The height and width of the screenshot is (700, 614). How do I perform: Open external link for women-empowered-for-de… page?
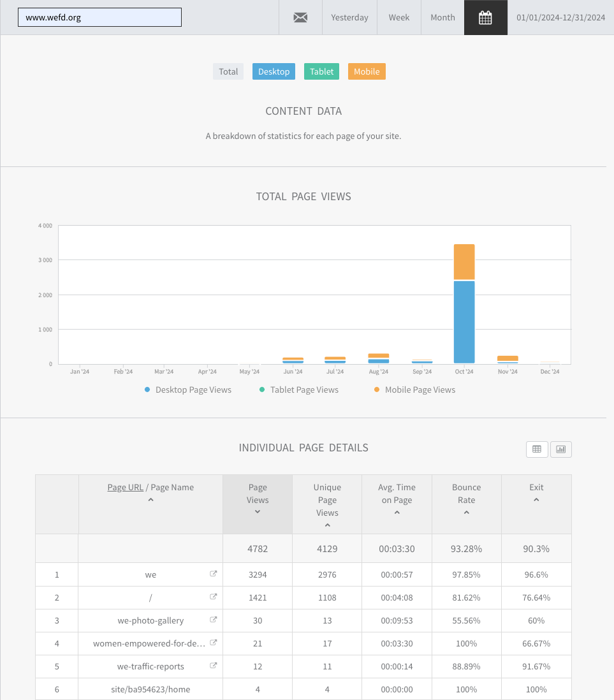(214, 643)
